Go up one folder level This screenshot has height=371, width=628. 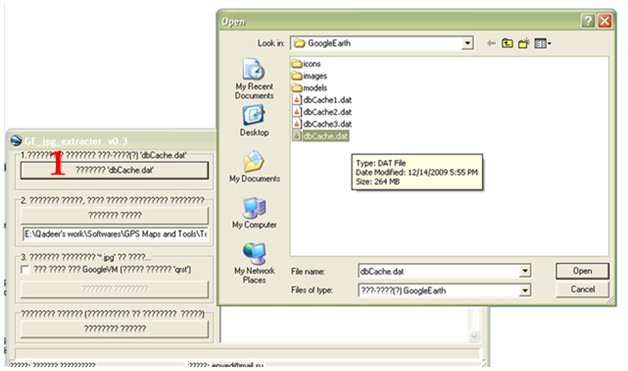click(x=507, y=43)
